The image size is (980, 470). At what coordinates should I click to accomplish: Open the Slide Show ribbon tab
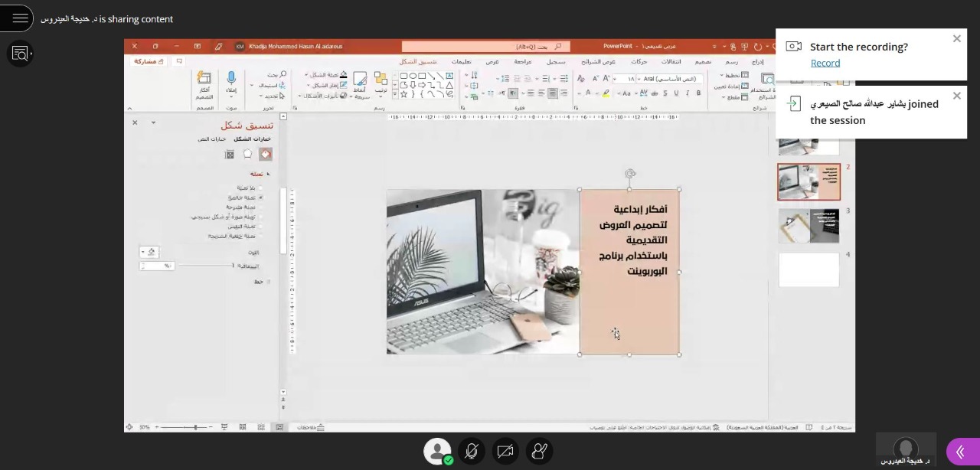[x=599, y=61]
